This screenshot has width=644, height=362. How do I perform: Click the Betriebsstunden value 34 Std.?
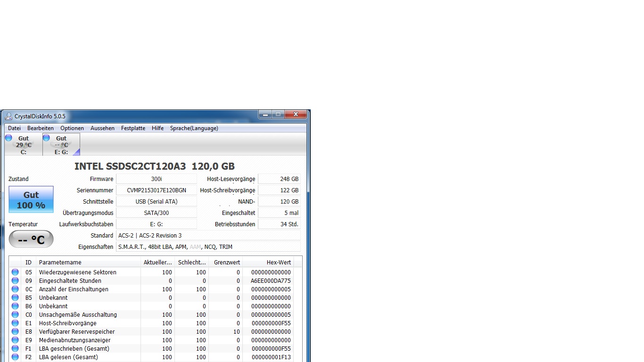[x=280, y=224]
